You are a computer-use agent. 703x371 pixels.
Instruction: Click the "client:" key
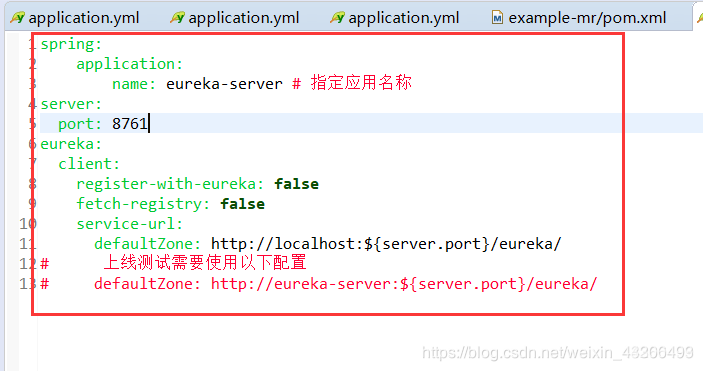point(89,164)
